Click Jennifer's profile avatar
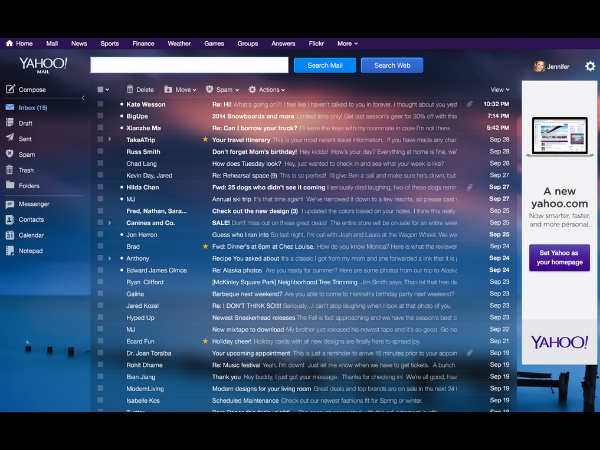The image size is (600, 450). coord(539,66)
